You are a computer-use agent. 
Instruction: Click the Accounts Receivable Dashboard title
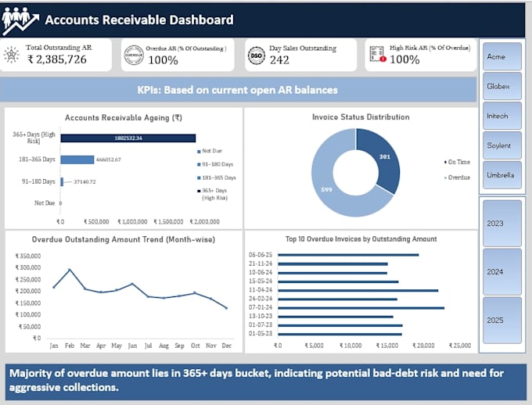(139, 20)
